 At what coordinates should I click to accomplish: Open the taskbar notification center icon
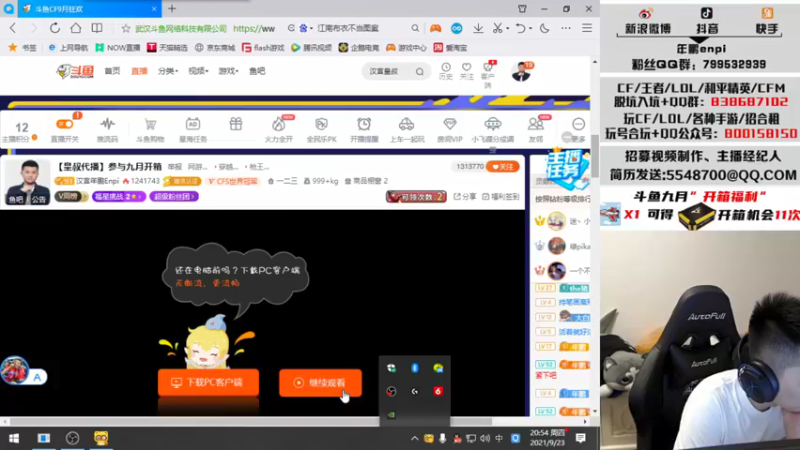pyautogui.click(x=581, y=438)
